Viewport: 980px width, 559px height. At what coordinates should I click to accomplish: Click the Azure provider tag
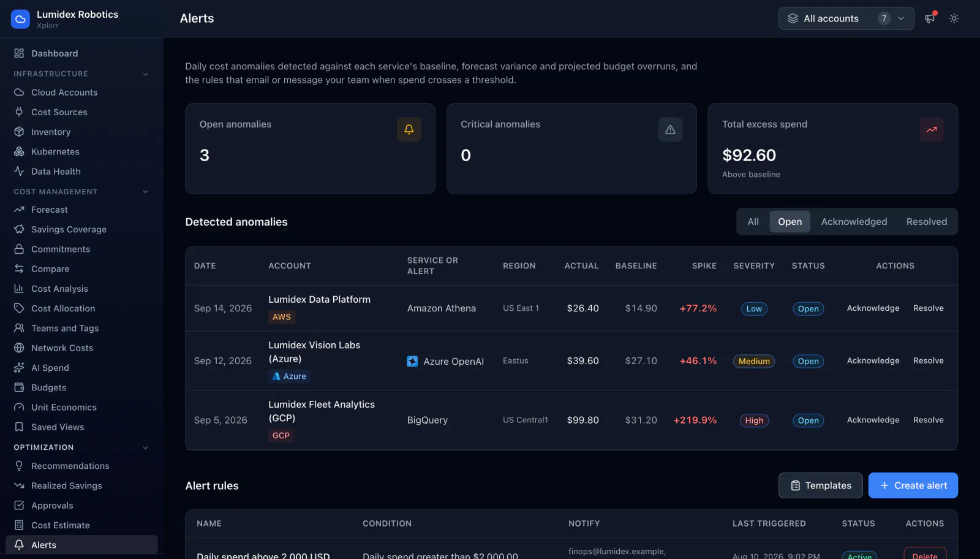tap(289, 376)
